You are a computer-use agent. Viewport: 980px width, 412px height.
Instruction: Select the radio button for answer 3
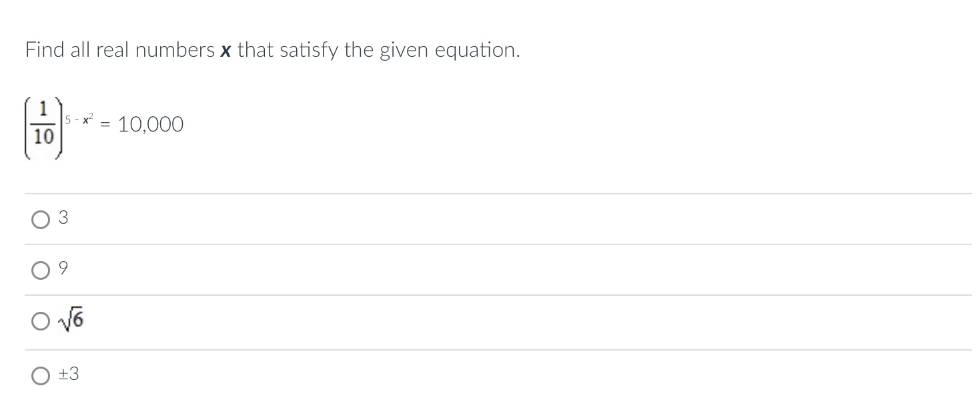point(41,219)
